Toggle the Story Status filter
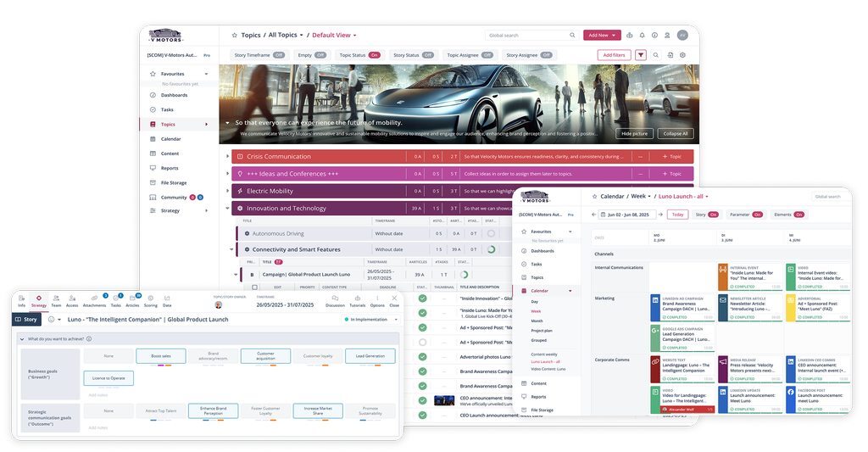Screen dimensions: 868x452 pyautogui.click(x=427, y=55)
